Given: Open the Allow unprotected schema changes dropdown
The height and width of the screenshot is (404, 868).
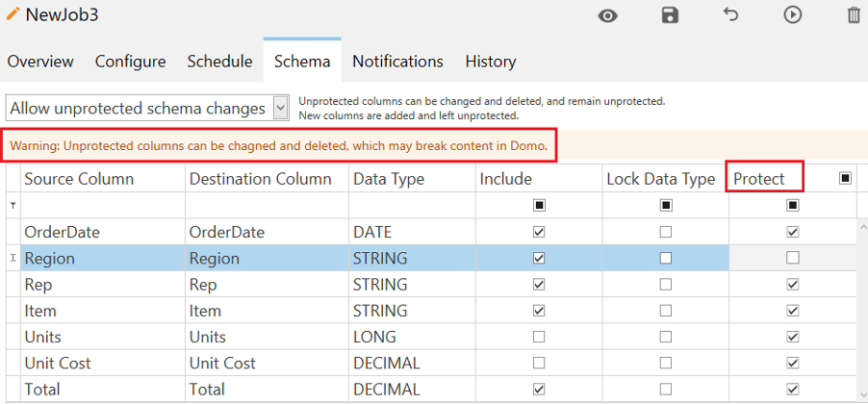Looking at the screenshot, I should (x=148, y=109).
